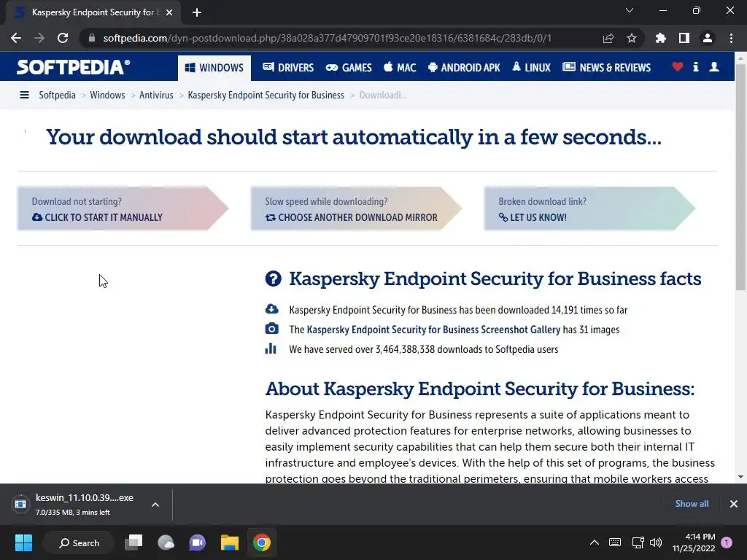Viewport: 747px width, 560px height.
Task: Open touch keyboard tray icon
Action: pyautogui.click(x=614, y=542)
